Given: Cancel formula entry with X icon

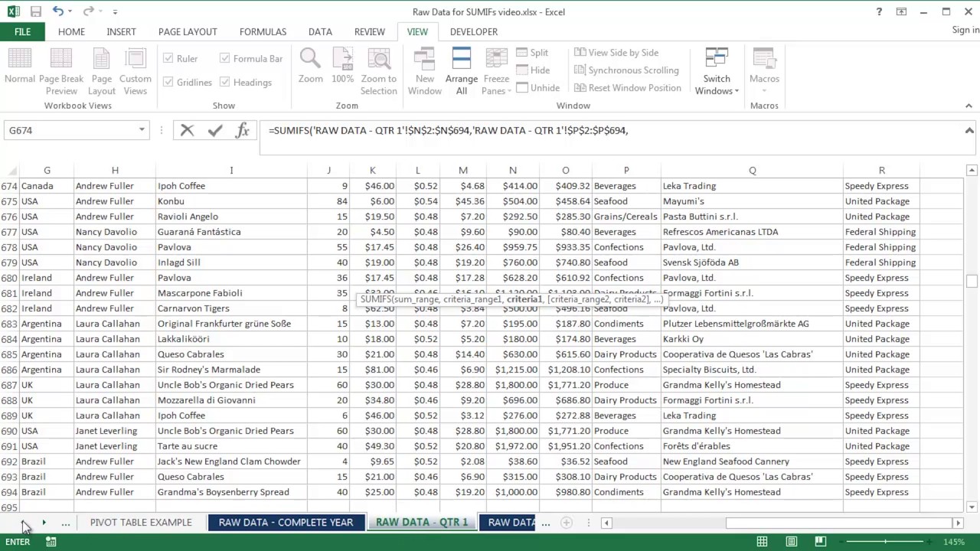Looking at the screenshot, I should (x=187, y=131).
